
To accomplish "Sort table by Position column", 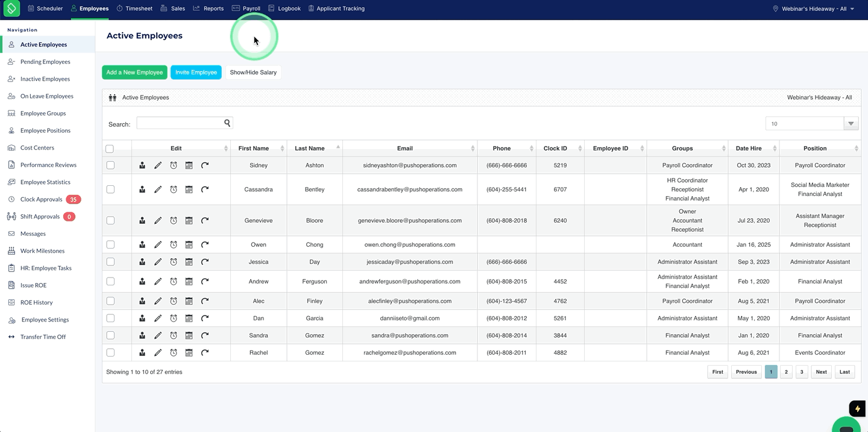I will [820, 148].
